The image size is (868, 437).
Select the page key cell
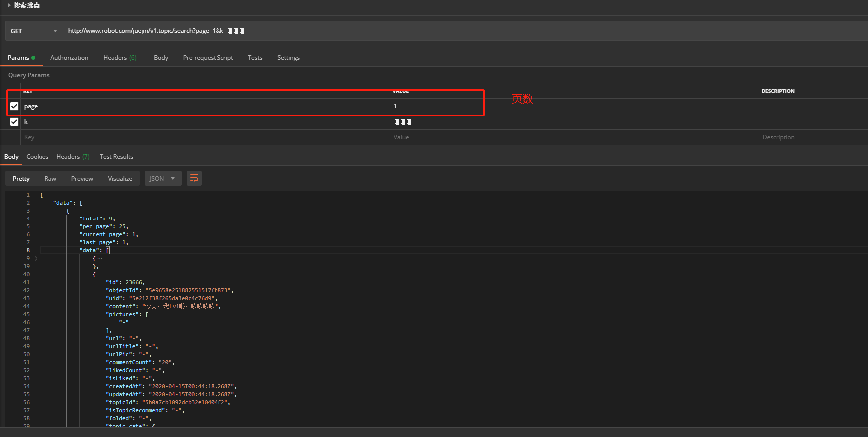(205, 106)
